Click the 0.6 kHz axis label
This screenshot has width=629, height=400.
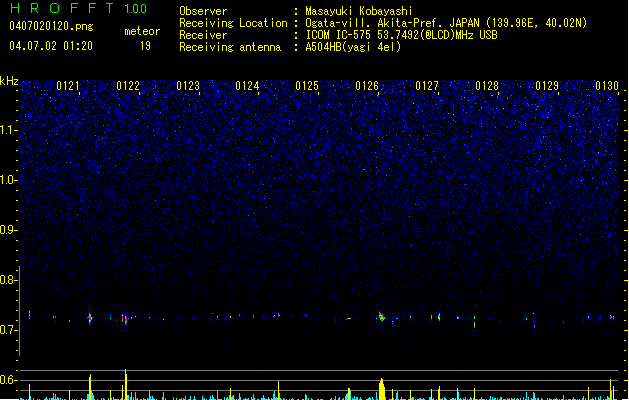point(8,380)
